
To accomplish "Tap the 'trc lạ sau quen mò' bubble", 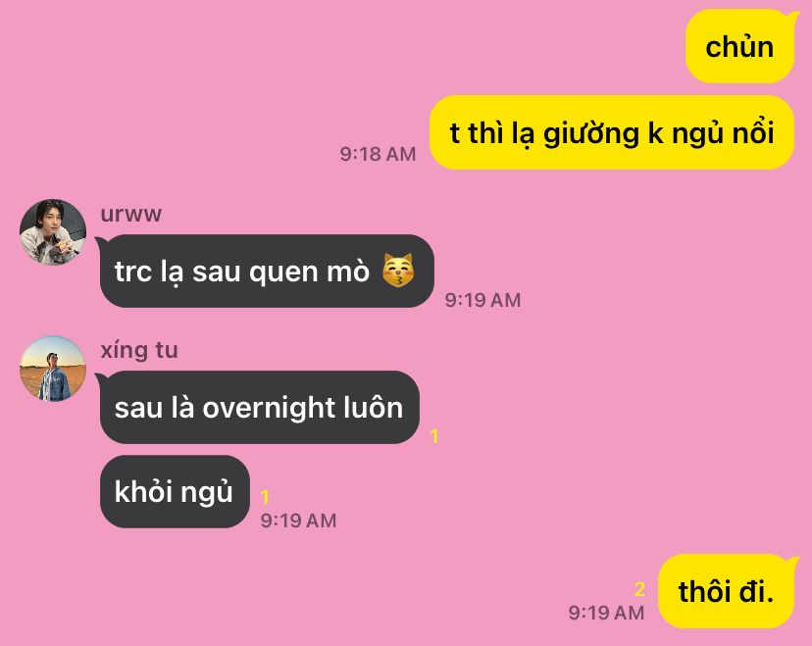I will coord(267,271).
